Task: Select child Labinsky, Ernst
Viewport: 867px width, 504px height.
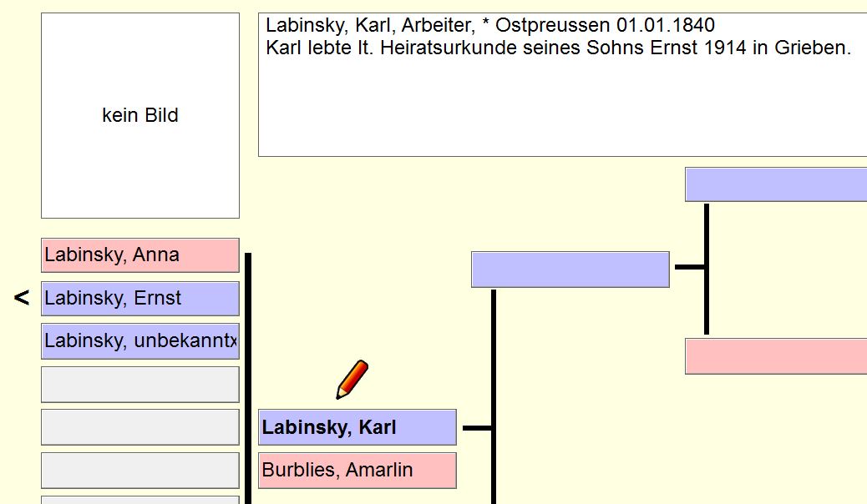Action: click(x=140, y=299)
